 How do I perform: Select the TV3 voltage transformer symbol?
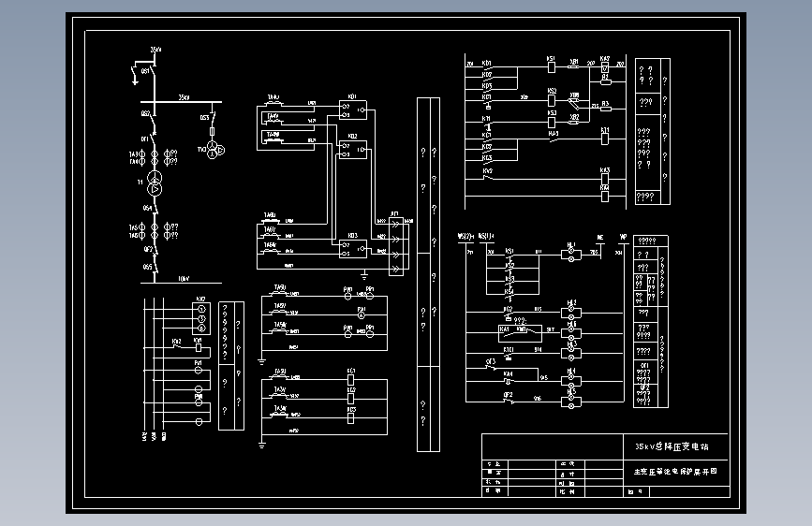(x=214, y=150)
